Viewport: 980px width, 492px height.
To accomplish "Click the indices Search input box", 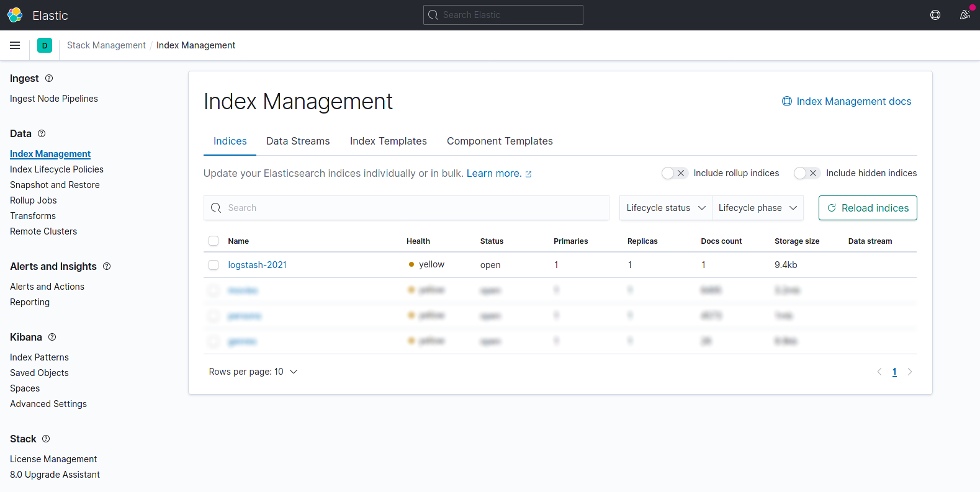I will click(407, 208).
